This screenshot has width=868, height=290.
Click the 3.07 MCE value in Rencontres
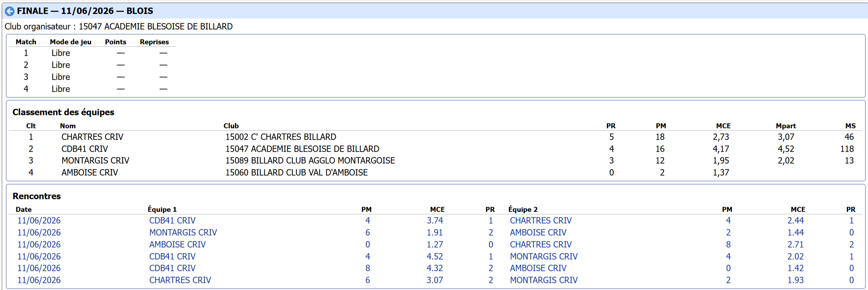click(435, 280)
